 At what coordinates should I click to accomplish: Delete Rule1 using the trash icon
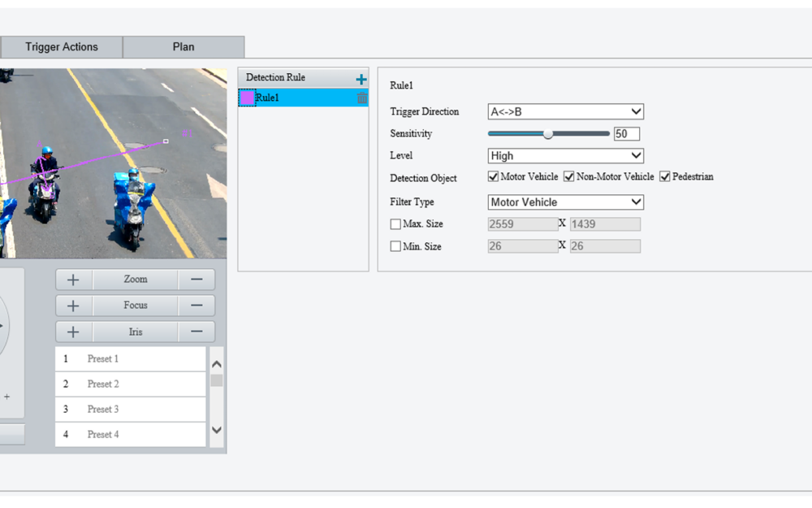click(x=362, y=98)
